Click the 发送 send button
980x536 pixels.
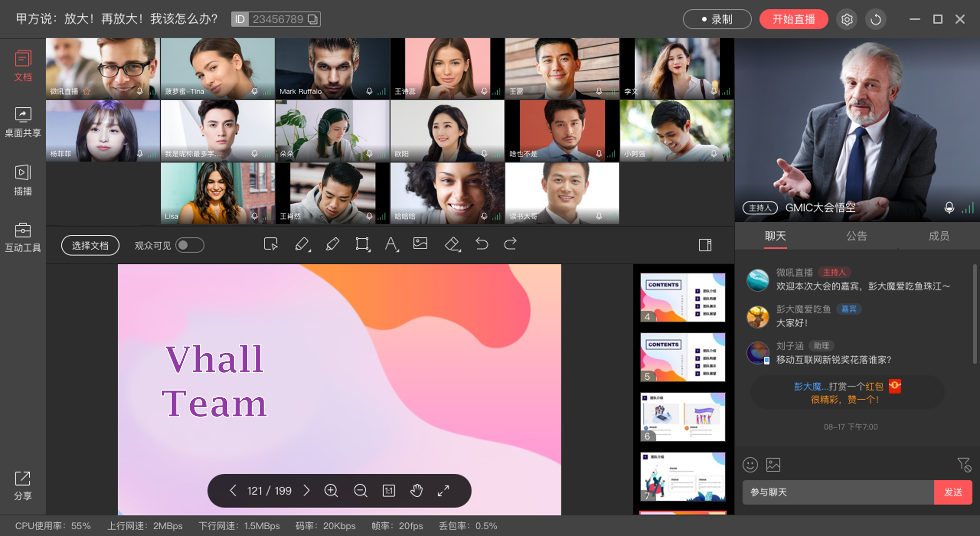pyautogui.click(x=953, y=492)
